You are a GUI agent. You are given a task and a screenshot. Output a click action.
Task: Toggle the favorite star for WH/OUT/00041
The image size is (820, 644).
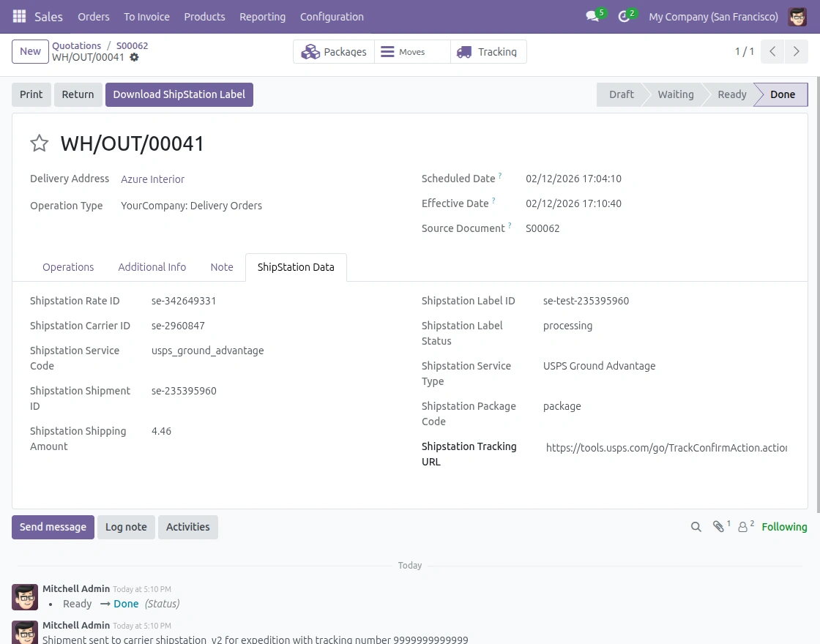click(x=40, y=143)
